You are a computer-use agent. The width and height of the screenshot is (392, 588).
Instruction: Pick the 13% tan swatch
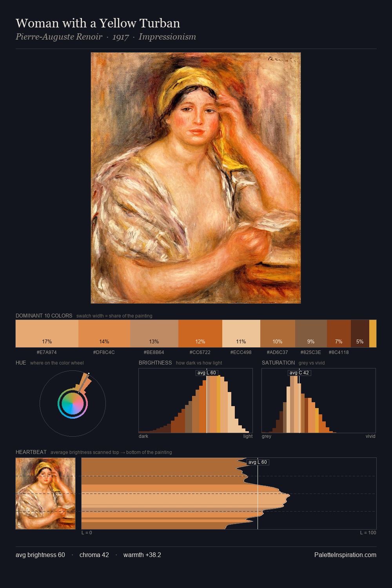tap(154, 334)
